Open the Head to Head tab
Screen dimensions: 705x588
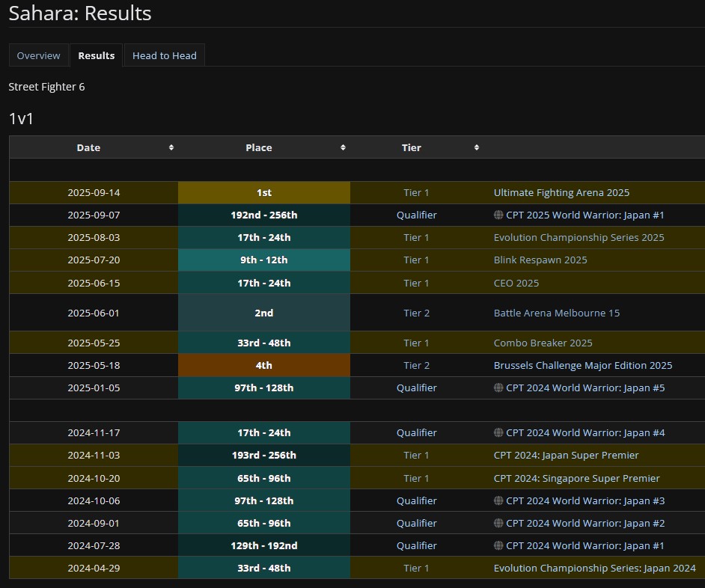[x=164, y=55]
